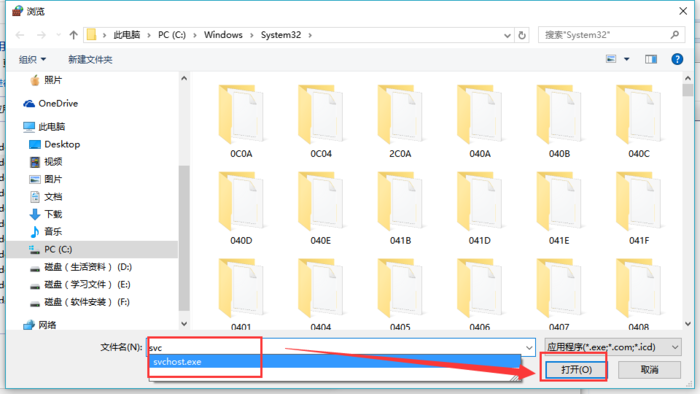Click the change view icon
The width and height of the screenshot is (700, 394).
pos(611,59)
